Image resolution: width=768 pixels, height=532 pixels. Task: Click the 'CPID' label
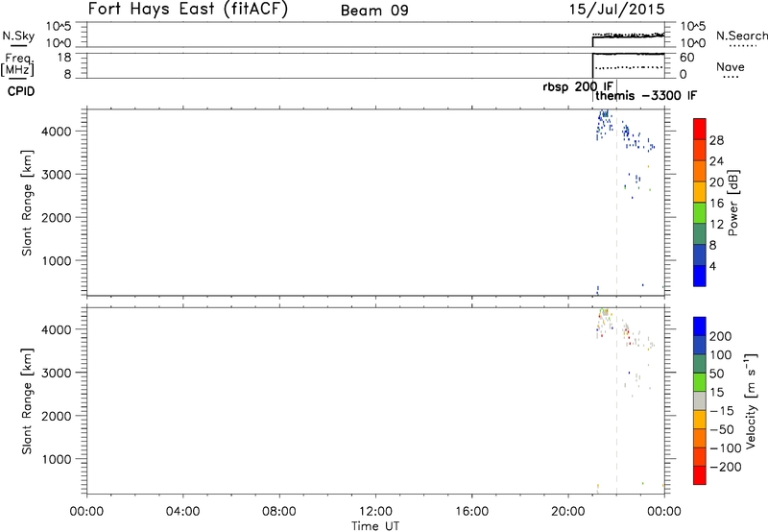pyautogui.click(x=21, y=91)
